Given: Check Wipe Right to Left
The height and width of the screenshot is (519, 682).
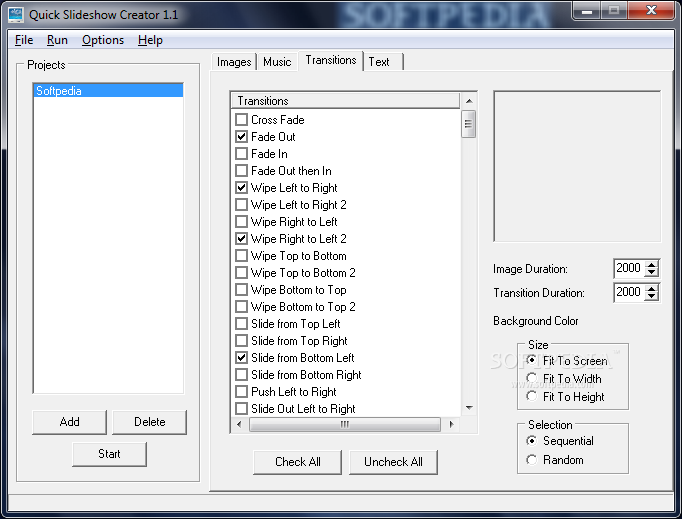Looking at the screenshot, I should [241, 222].
